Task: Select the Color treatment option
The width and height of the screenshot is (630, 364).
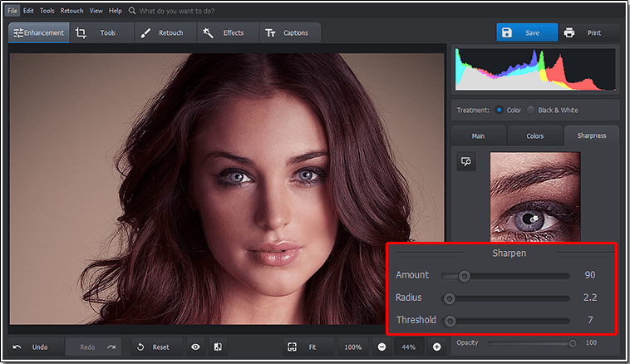Action: pos(509,110)
